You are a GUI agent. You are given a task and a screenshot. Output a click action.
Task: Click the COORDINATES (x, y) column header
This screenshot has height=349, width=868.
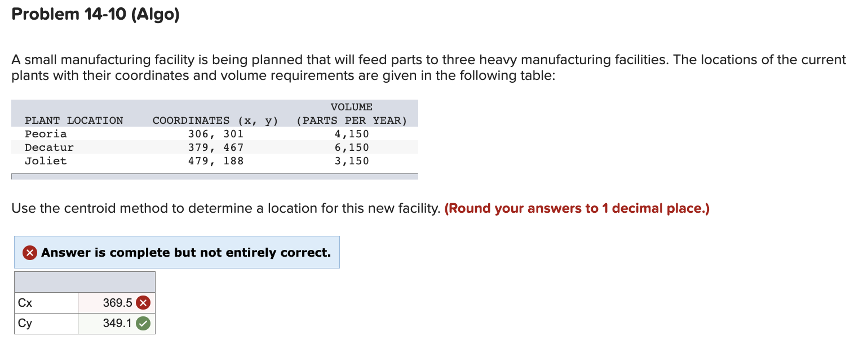pyautogui.click(x=214, y=120)
